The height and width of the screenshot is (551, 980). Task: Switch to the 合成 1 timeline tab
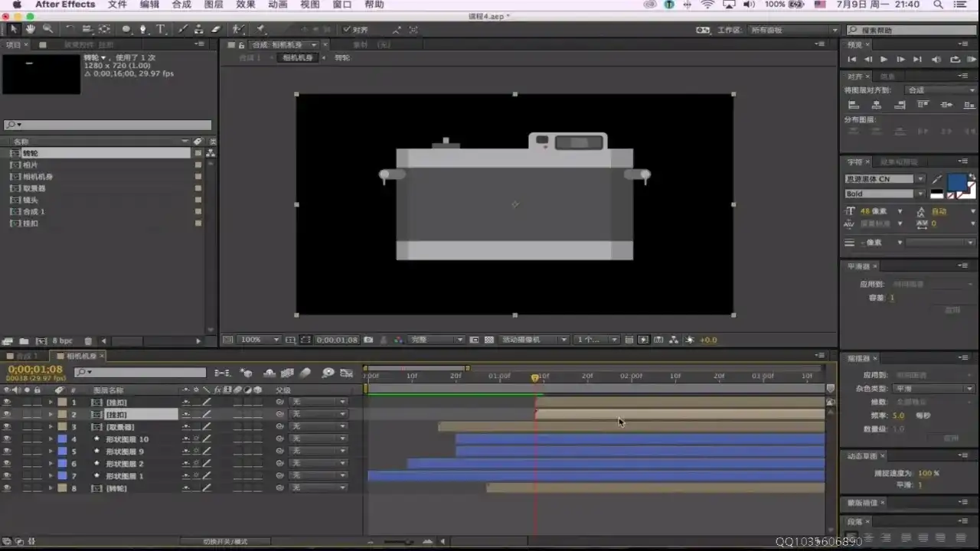[27, 356]
